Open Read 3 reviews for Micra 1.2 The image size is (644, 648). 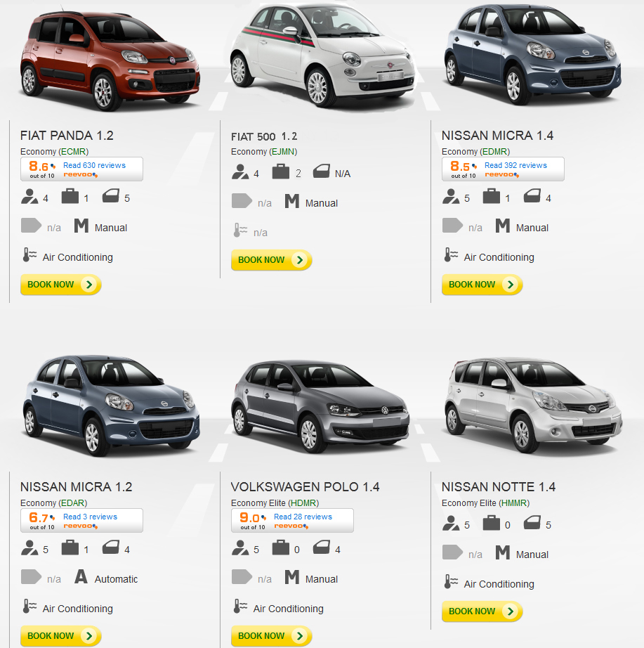tap(90, 517)
